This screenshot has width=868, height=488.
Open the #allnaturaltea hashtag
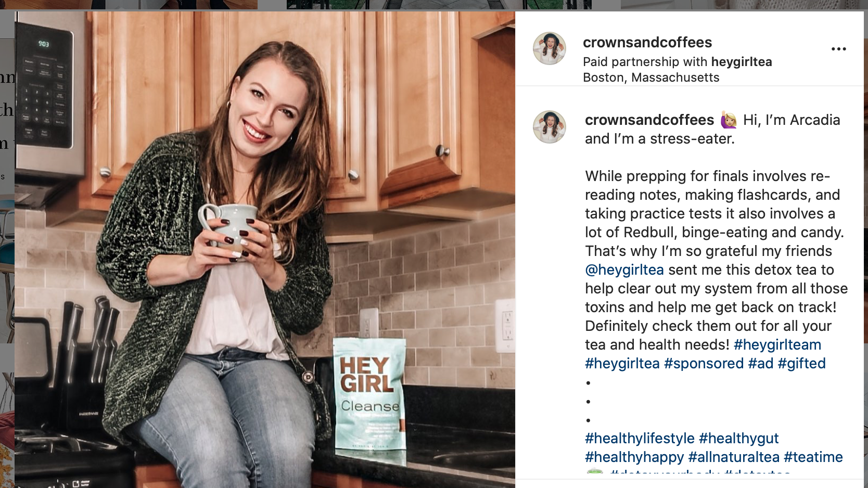pyautogui.click(x=734, y=457)
